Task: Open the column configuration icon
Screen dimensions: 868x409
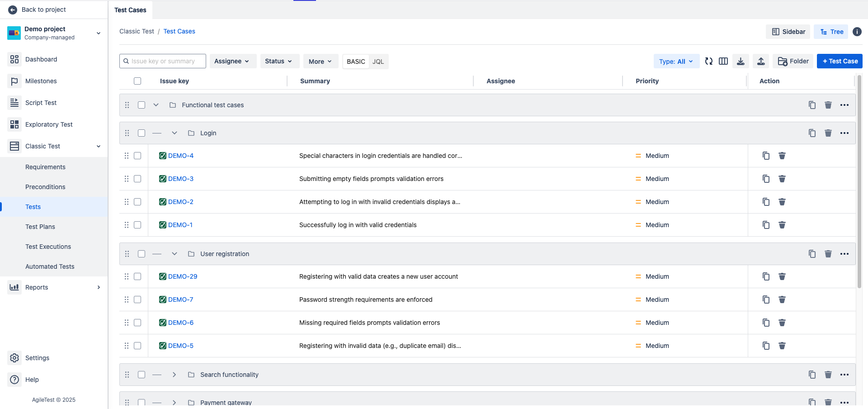Action: click(x=723, y=61)
